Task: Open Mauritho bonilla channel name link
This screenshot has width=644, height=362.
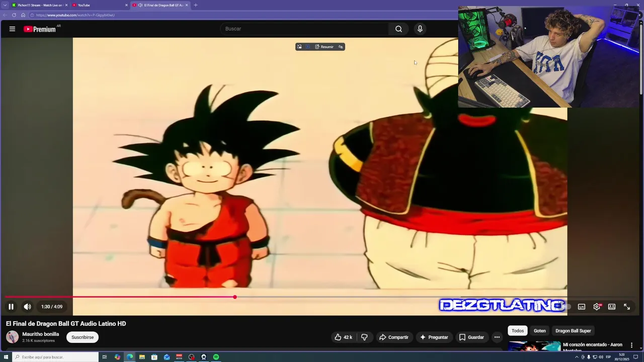Action: (41, 334)
